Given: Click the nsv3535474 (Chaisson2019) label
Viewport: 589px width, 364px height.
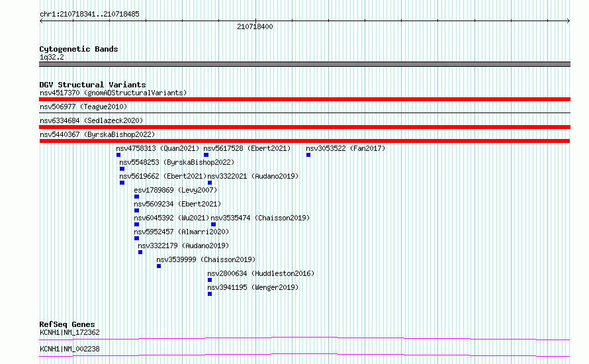Looking at the screenshot, I should 260,218.
